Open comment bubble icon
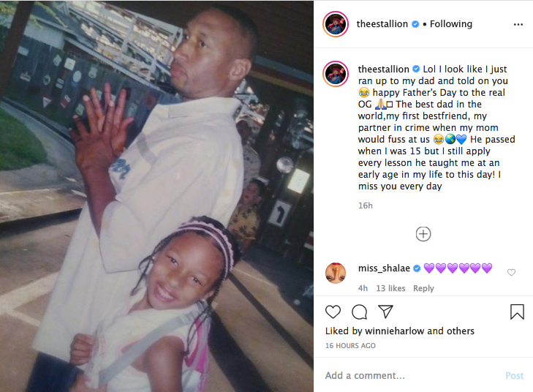This screenshot has width=533, height=392. pos(359,312)
